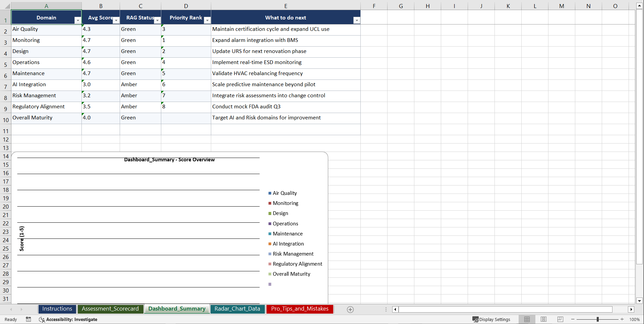Switch to the Radar_Chart_Data sheet

pos(237,309)
